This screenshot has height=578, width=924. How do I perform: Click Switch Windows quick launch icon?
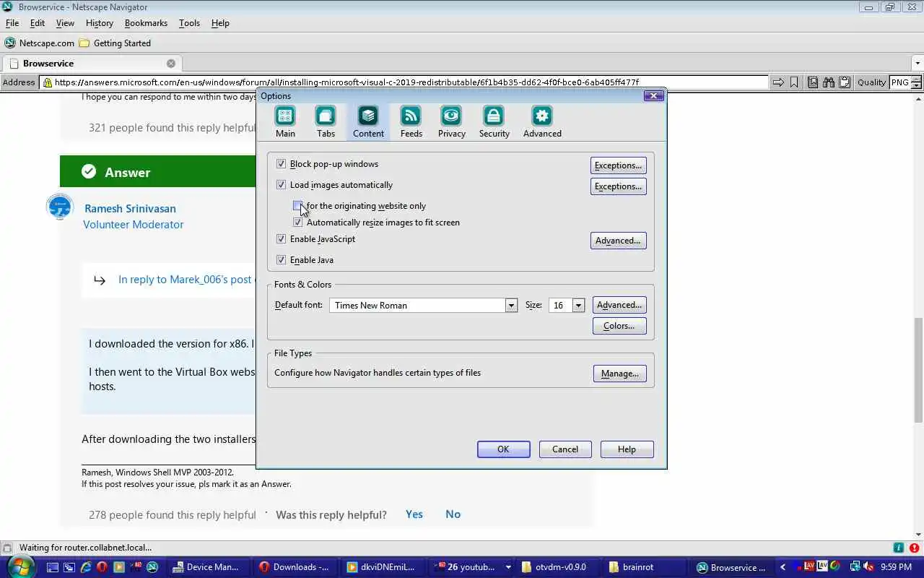(69, 567)
